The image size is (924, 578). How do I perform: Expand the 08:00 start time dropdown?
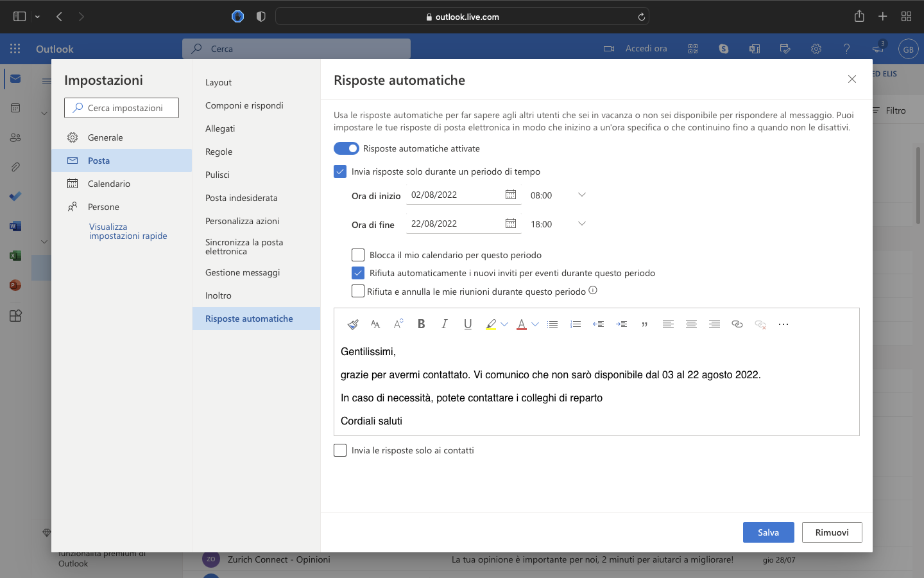tap(581, 195)
